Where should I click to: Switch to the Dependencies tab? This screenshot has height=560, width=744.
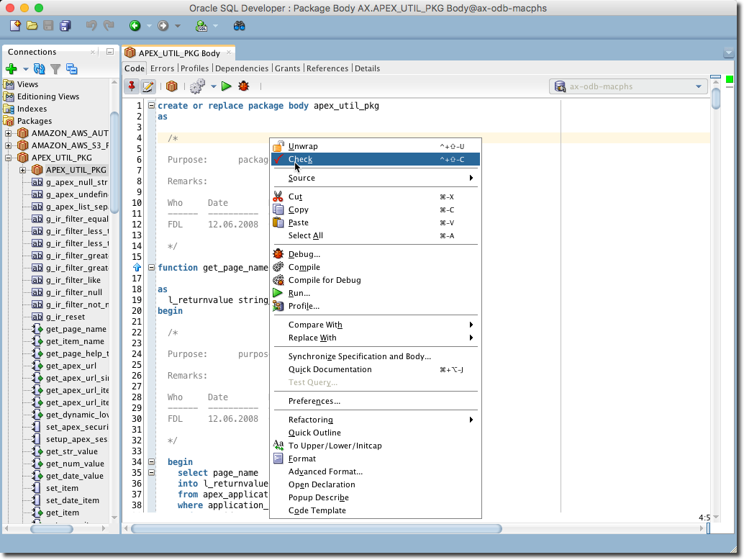coord(242,68)
